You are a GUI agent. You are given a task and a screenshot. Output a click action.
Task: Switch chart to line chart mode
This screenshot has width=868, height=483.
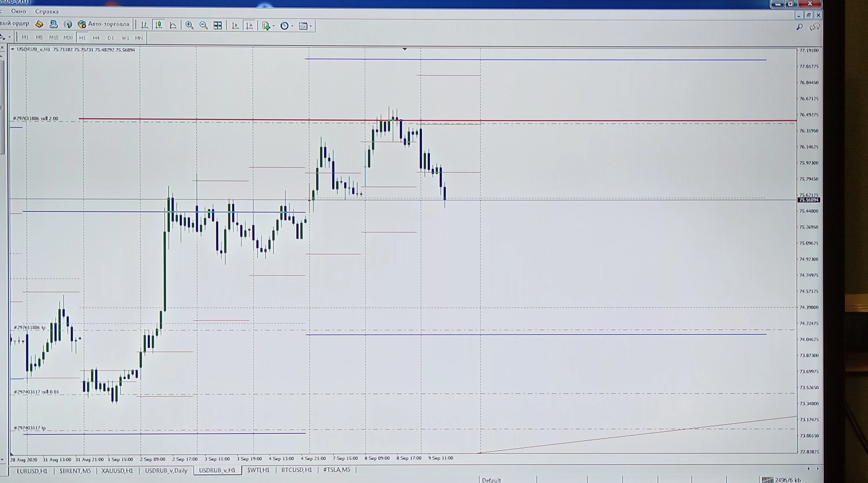(173, 25)
